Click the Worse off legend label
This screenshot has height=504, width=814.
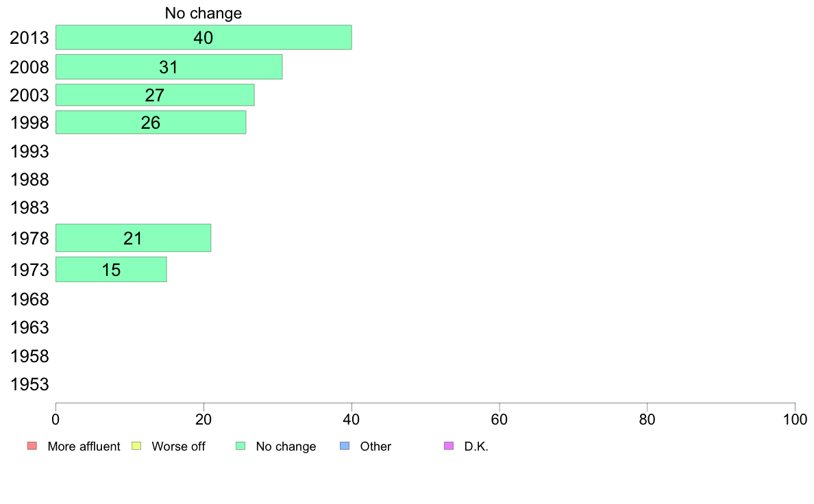[179, 446]
